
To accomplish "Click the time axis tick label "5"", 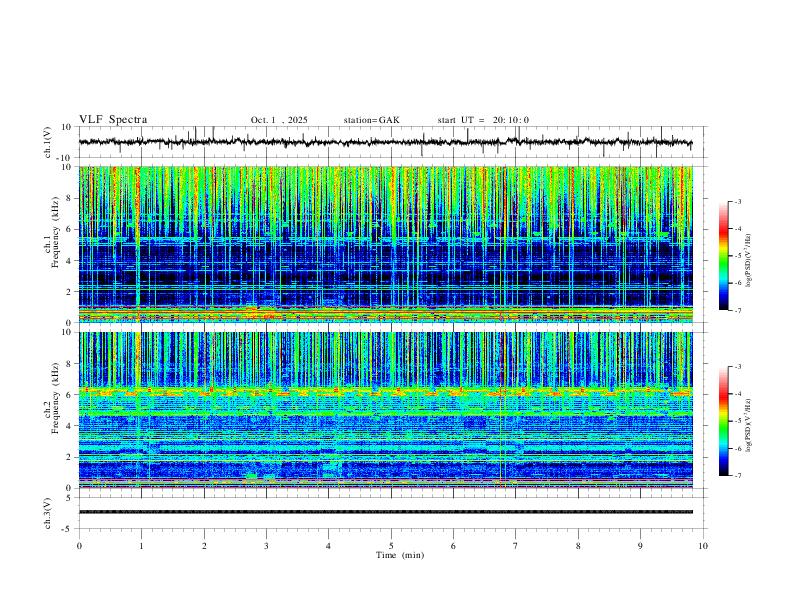I will 391,546.
